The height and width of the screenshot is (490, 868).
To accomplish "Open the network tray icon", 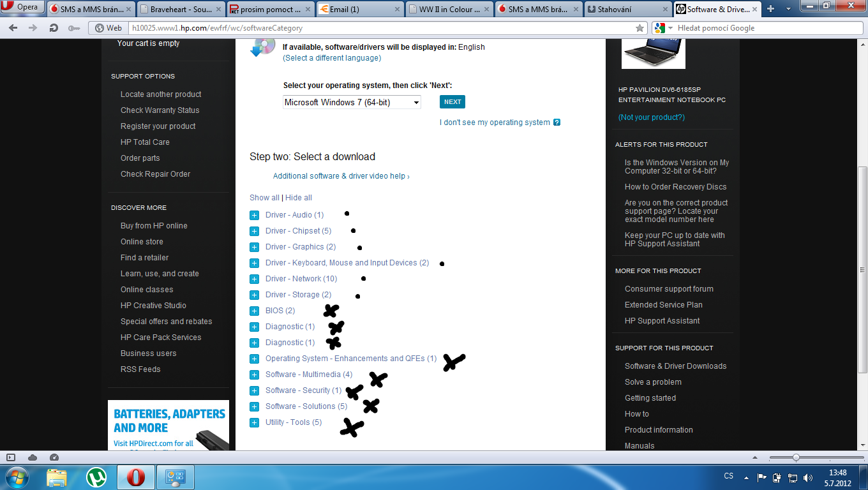I will point(792,477).
